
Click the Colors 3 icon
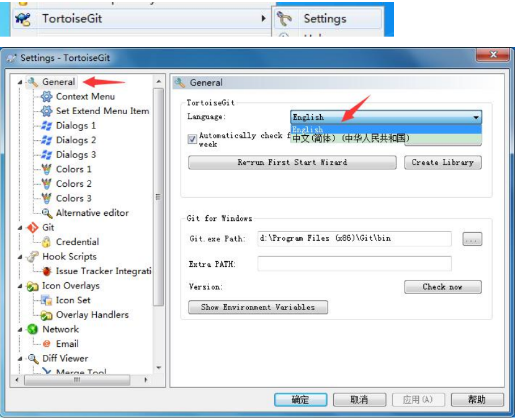[x=47, y=199]
